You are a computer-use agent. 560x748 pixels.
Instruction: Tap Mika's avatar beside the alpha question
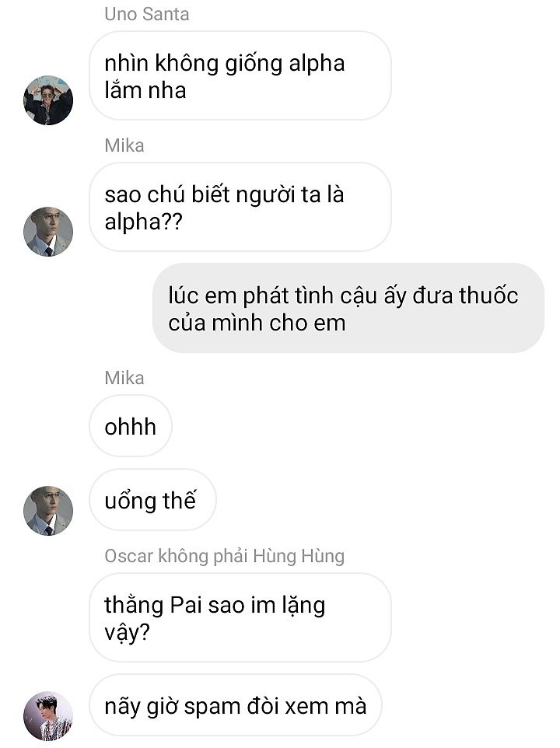[48, 232]
